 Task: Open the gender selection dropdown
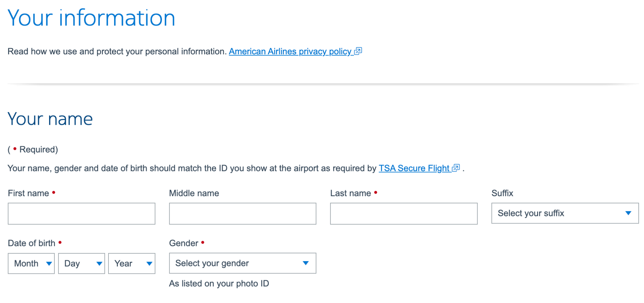[242, 263]
